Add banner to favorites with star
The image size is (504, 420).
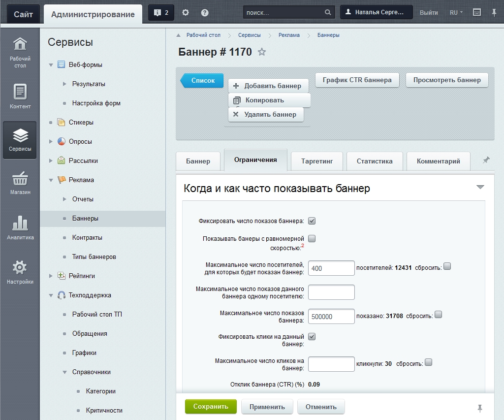coord(262,52)
